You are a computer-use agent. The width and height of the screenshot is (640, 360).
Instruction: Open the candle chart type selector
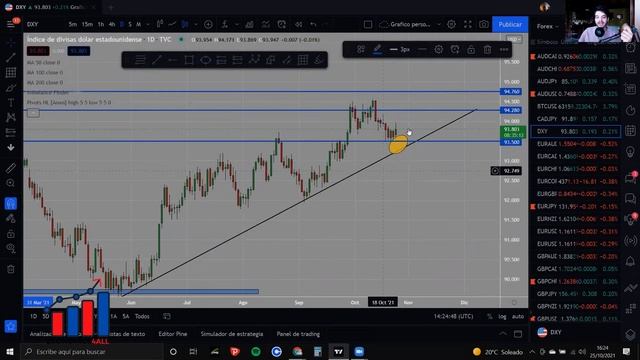tap(184, 24)
